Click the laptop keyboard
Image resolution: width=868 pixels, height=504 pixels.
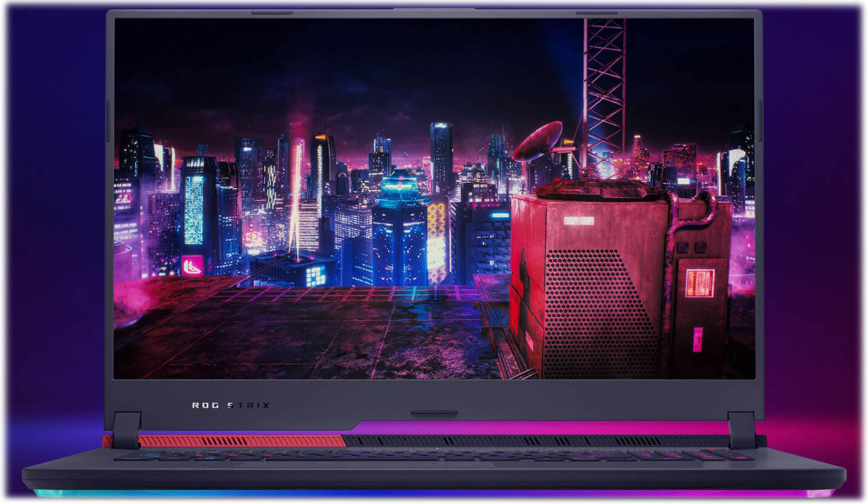point(433,456)
